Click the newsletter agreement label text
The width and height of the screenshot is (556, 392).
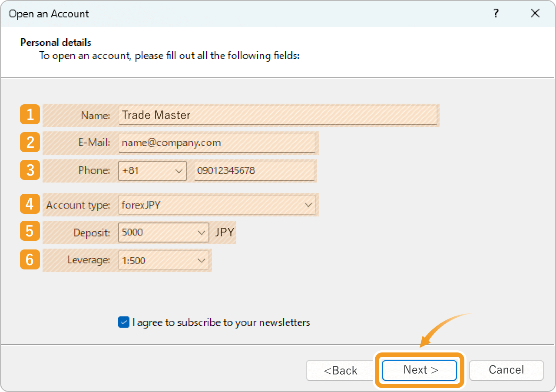pos(221,322)
